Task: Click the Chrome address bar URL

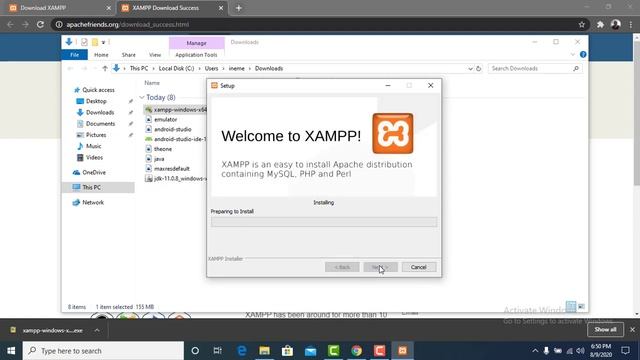Action: click(127, 24)
